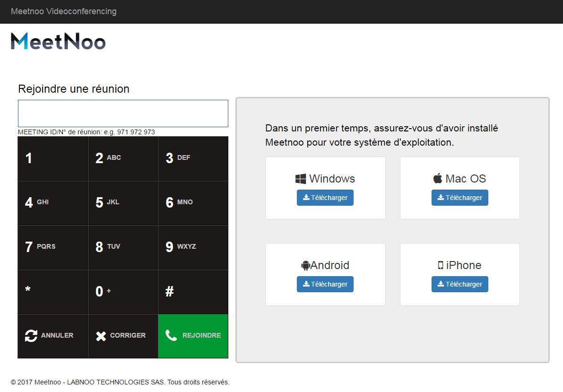This screenshot has width=563, height=392.
Task: Click the phone icon on REJOINDRE
Action: [171, 335]
